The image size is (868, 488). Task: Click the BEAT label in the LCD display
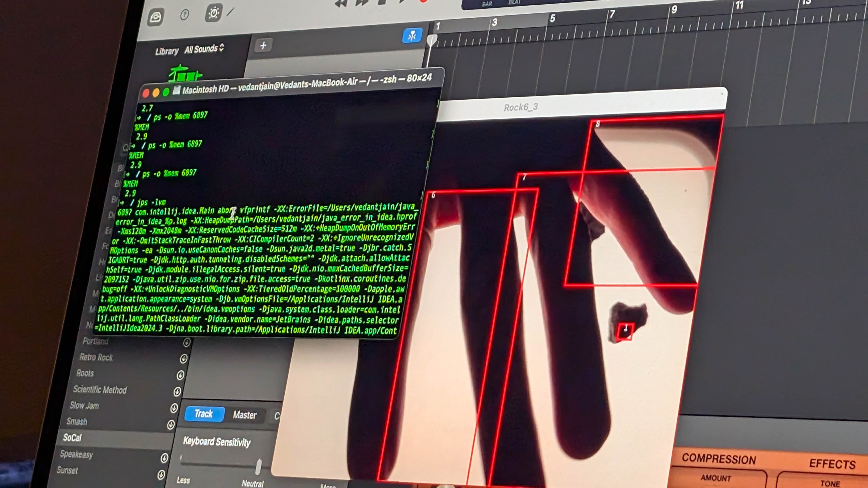[x=514, y=2]
